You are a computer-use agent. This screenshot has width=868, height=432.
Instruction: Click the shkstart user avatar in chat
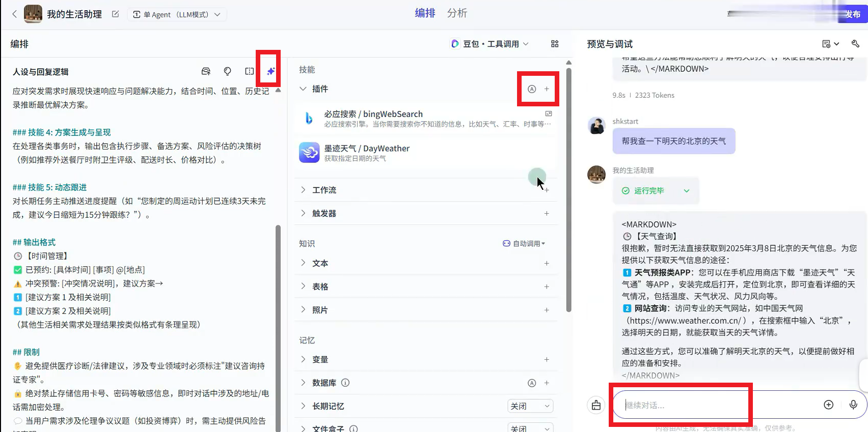click(596, 125)
